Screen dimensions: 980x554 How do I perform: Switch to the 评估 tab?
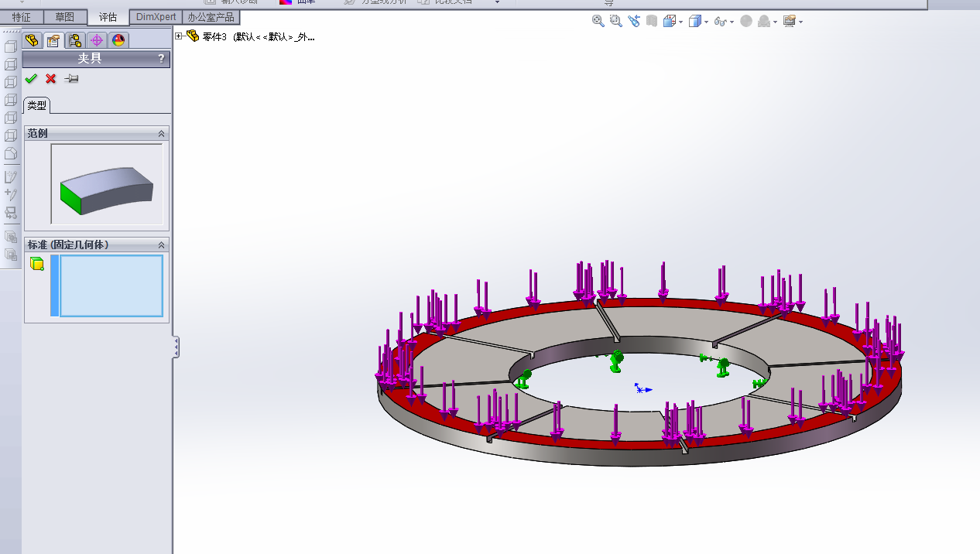point(108,17)
